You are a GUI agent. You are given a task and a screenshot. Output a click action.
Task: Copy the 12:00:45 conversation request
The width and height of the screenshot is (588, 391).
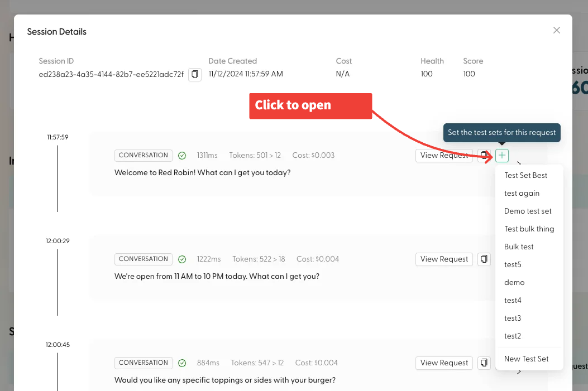click(x=484, y=363)
